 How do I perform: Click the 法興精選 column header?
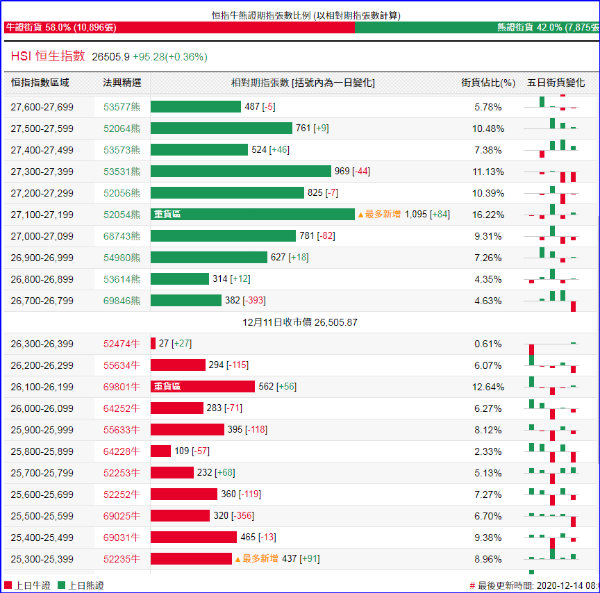point(122,82)
